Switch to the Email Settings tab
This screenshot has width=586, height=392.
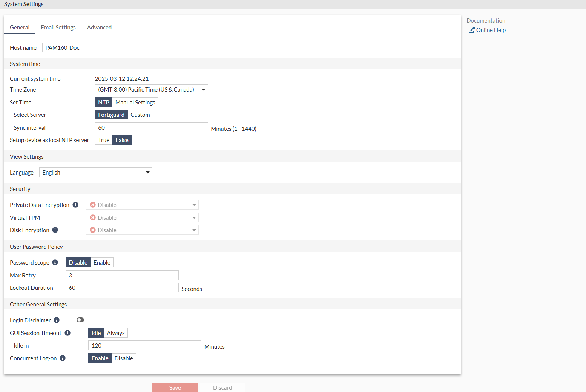[x=58, y=28]
